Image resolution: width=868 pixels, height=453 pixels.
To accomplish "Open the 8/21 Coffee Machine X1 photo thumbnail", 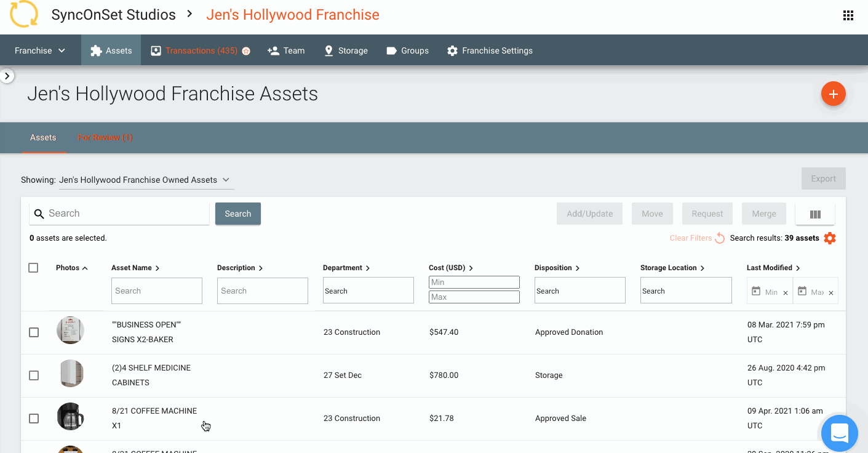I will (70, 417).
